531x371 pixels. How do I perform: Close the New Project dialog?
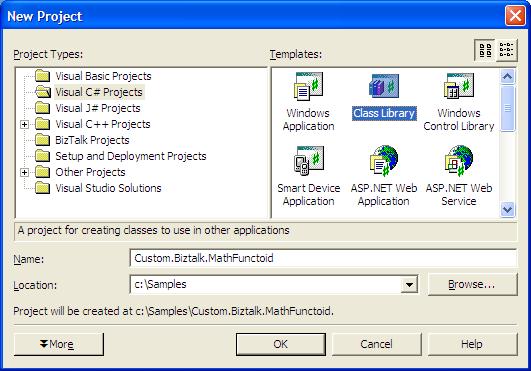click(x=515, y=16)
